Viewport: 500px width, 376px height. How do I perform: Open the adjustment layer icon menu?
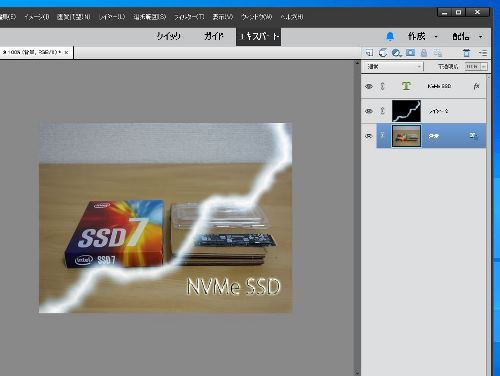click(x=397, y=53)
